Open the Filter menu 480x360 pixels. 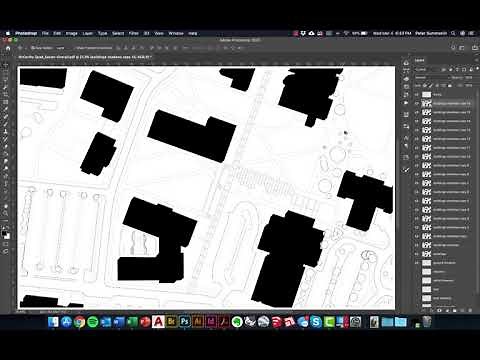tap(133, 33)
